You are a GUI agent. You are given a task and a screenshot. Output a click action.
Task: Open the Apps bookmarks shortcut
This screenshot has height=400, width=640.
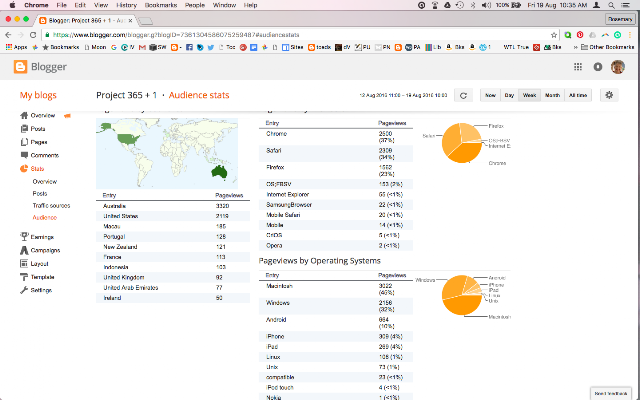pyautogui.click(x=16, y=47)
